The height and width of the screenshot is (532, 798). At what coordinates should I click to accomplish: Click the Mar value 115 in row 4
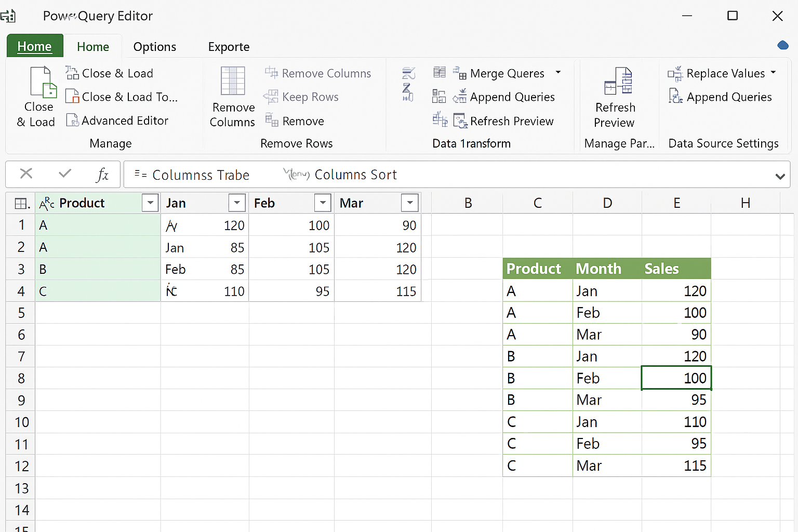click(x=378, y=291)
